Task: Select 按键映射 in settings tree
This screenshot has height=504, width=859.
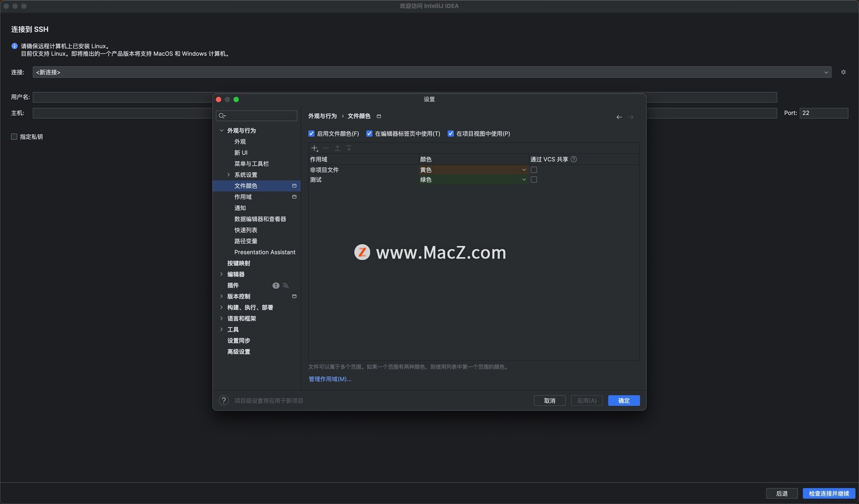Action: 238,263
